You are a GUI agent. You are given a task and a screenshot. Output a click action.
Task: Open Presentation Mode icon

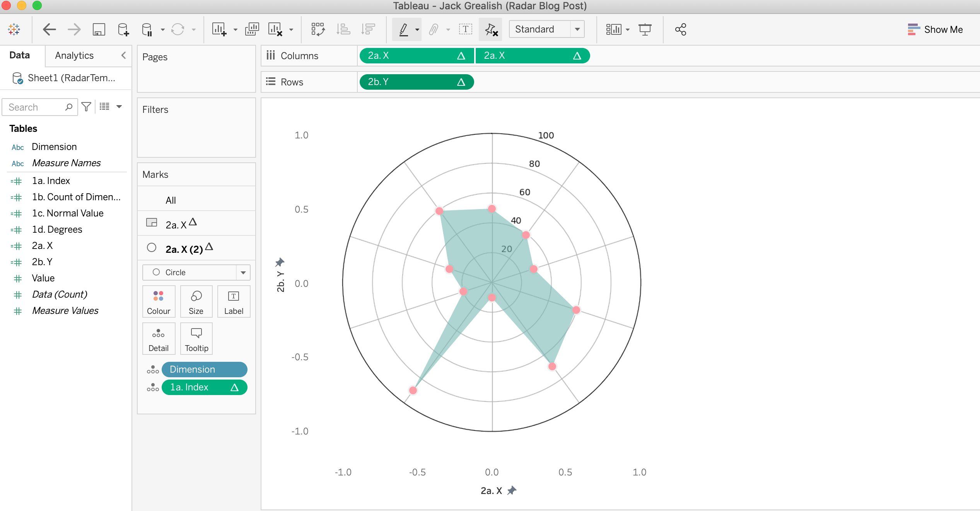pos(645,29)
